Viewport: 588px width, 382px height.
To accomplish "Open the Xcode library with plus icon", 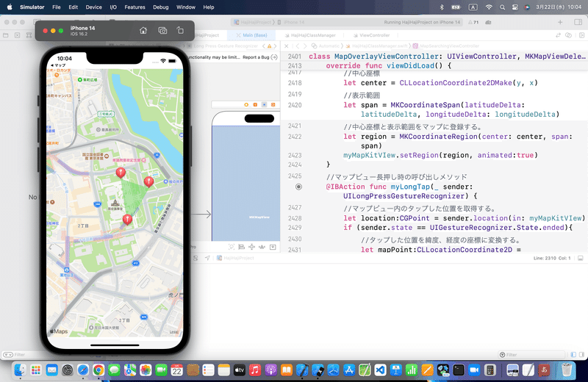I will pyautogui.click(x=560, y=23).
